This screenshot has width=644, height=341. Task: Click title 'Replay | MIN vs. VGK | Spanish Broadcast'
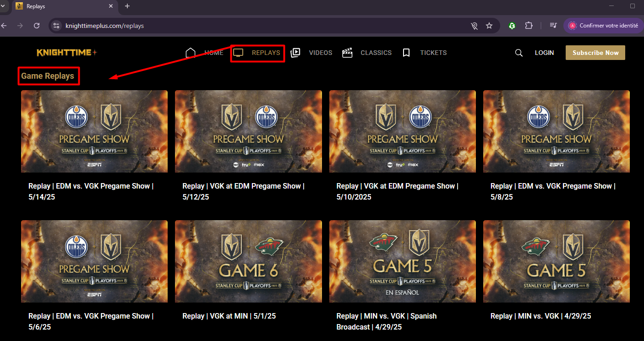tap(387, 321)
